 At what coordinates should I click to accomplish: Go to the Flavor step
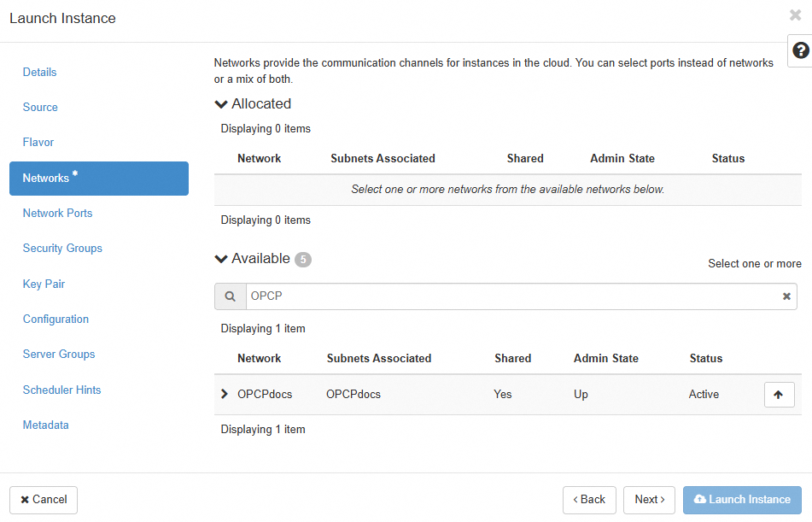pos(39,142)
